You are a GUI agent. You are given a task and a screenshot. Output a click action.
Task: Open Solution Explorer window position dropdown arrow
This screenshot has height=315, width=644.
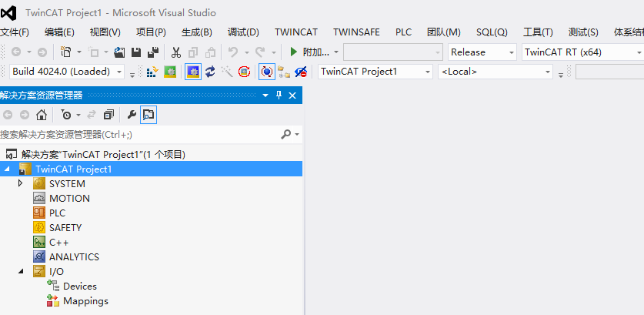point(265,96)
